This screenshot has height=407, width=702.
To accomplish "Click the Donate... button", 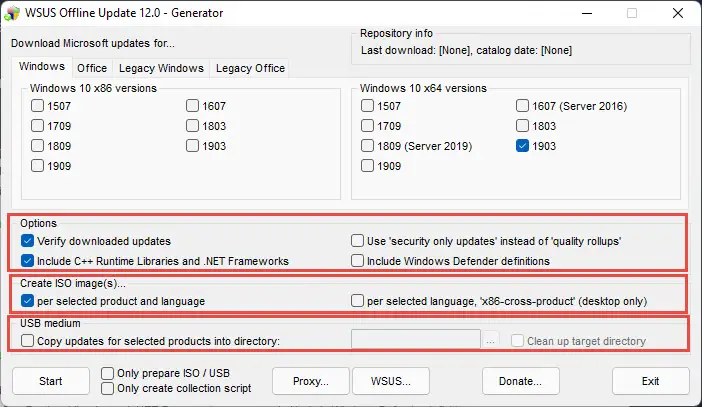I will pos(521,381).
